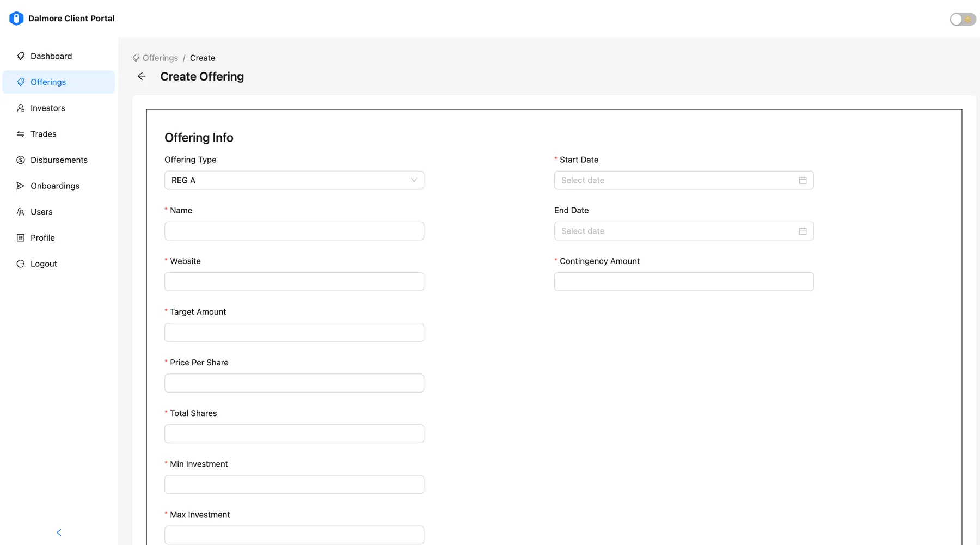
Task: Click the breadcrumb tag icon beside Offerings
Action: click(x=136, y=58)
